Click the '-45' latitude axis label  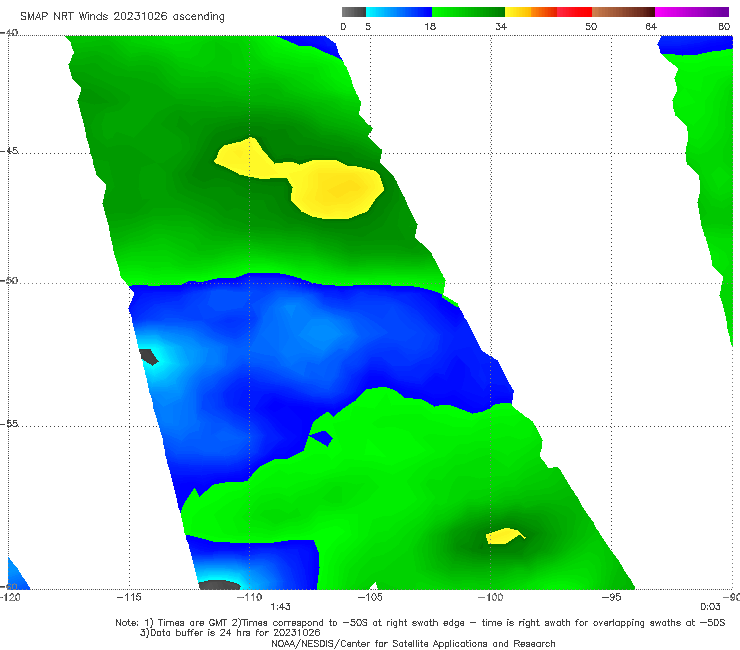tap(9, 151)
